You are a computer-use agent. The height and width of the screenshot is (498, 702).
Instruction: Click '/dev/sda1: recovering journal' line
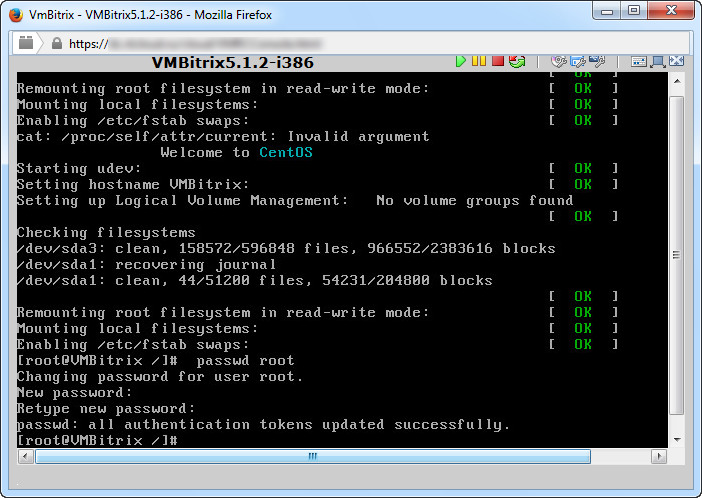coord(146,264)
